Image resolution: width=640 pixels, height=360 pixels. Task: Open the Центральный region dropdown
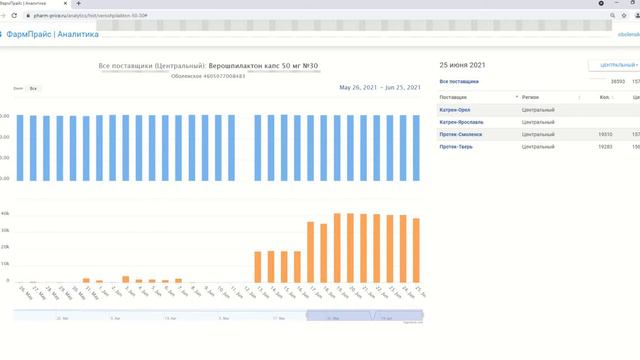[x=616, y=65]
